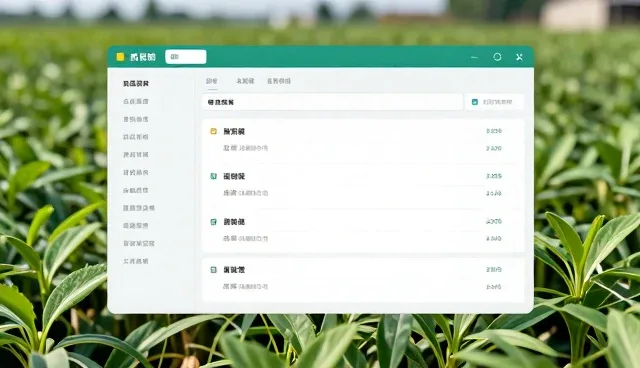This screenshot has height=368, width=640.
Task: Open the third sidebar menu item
Action: click(136, 119)
